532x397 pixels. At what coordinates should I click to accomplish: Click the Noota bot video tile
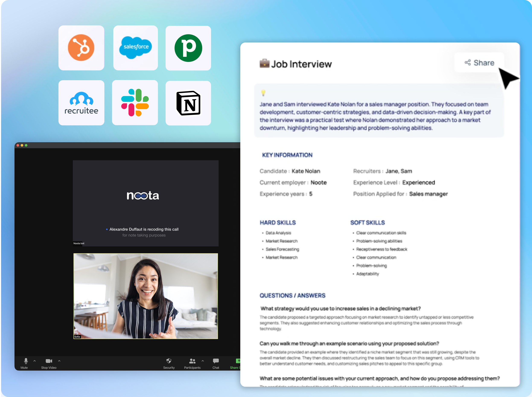(x=146, y=203)
